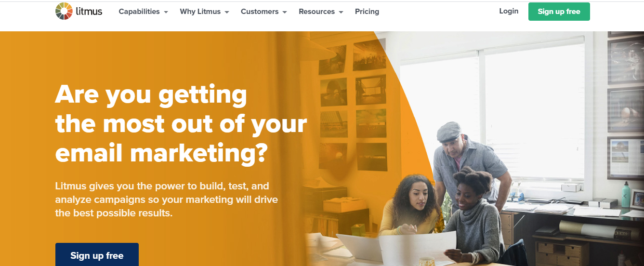Expand the arrow beside Customers
Viewport: 644px width, 266px height.
tap(285, 12)
